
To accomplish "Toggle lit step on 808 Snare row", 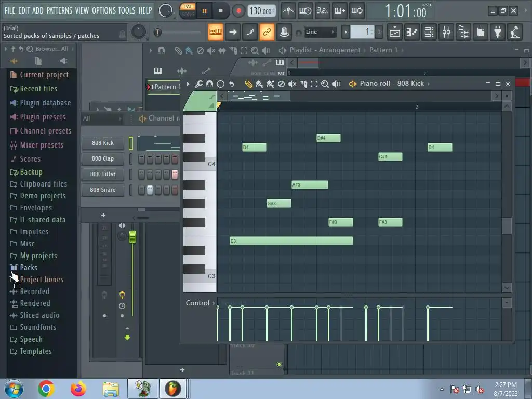I will pyautogui.click(x=150, y=190).
